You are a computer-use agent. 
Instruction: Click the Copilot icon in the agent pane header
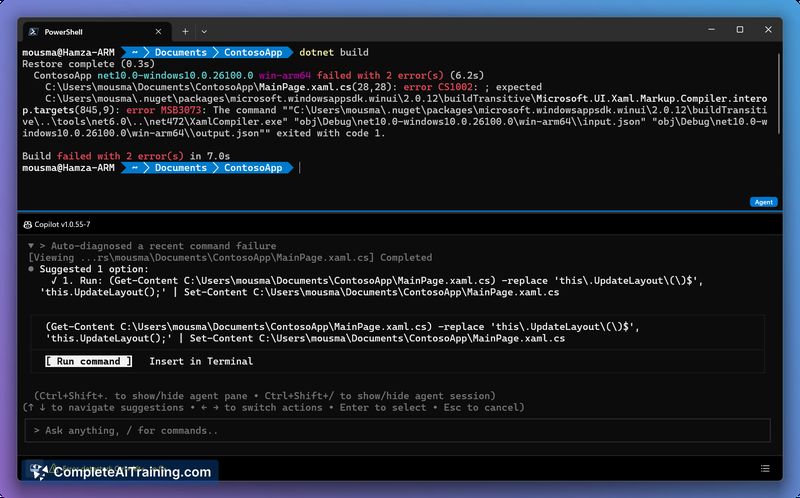click(28, 225)
